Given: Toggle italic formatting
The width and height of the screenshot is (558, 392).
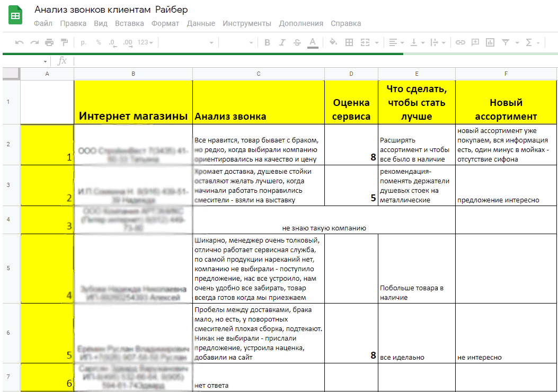Looking at the screenshot, I should coord(282,43).
